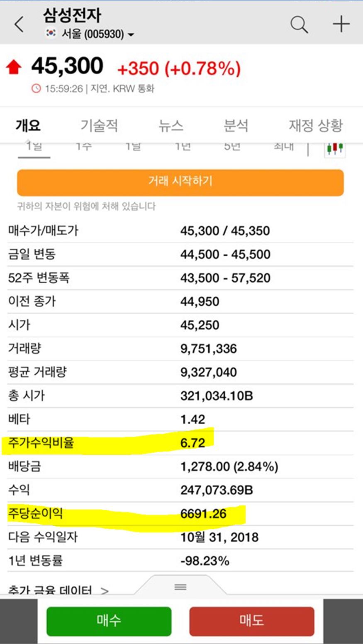Enable the 최대 chart range

point(283,146)
